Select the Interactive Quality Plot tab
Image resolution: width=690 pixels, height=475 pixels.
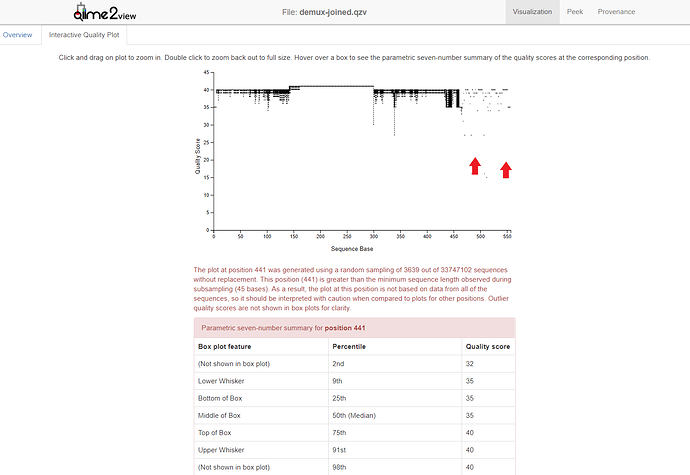[86, 35]
